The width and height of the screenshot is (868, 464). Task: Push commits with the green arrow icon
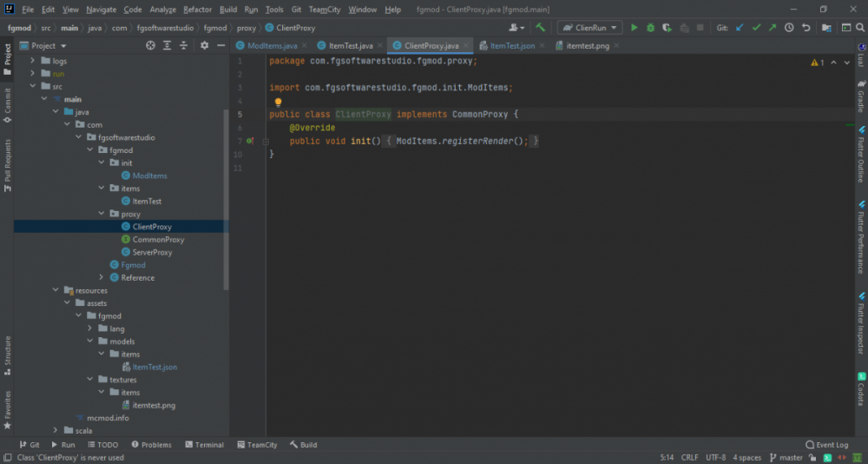point(773,28)
